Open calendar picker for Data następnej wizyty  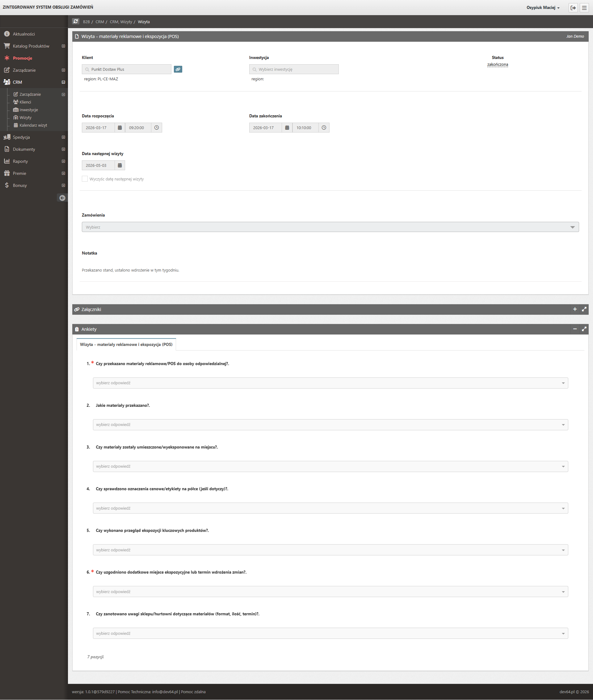click(120, 165)
